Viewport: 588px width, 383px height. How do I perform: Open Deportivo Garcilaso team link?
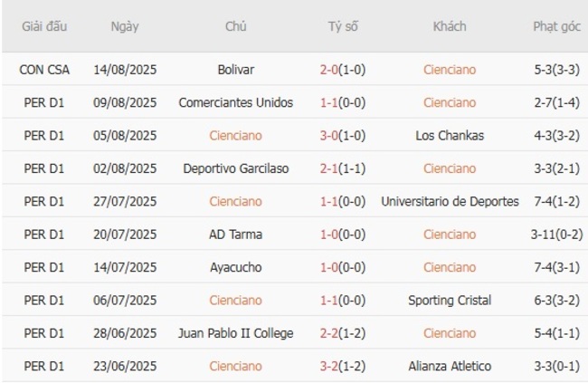[235, 168]
